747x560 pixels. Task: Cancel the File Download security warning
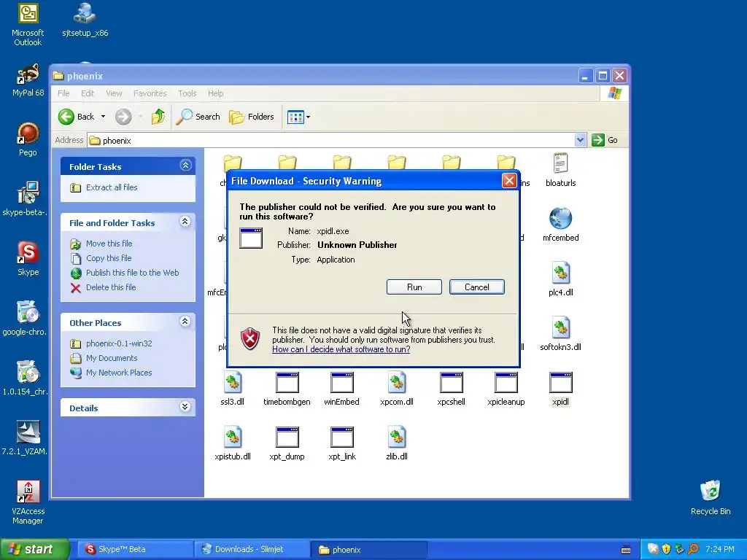[x=477, y=287]
